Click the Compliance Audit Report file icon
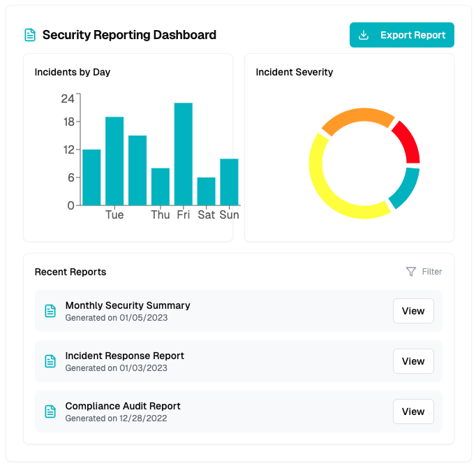 (x=50, y=412)
